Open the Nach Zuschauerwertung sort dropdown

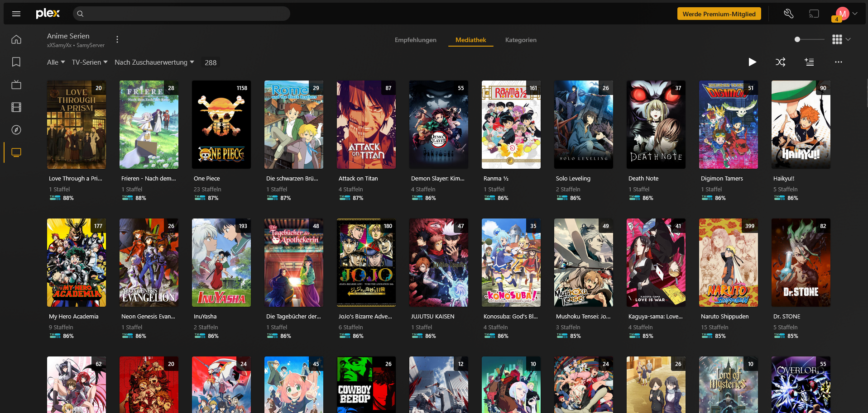(154, 62)
